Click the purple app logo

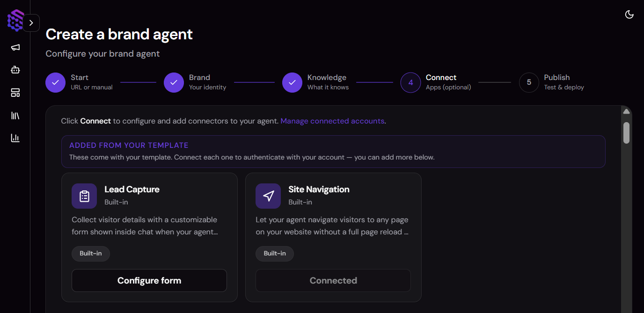point(15,21)
